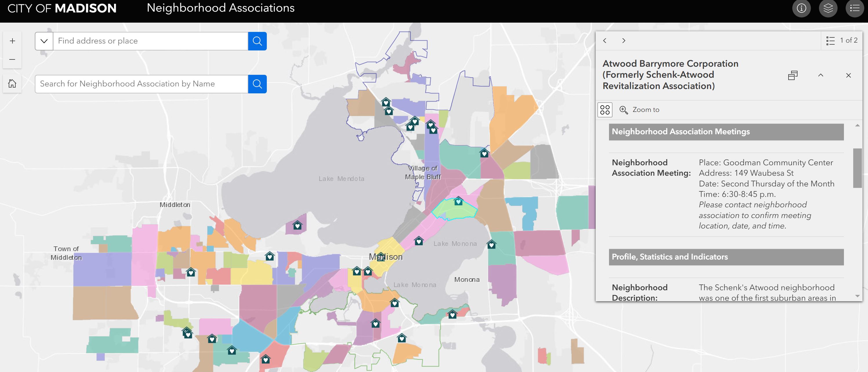Viewport: 868px width, 372px height.
Task: Submit the address search with magnifier button
Action: (257, 41)
